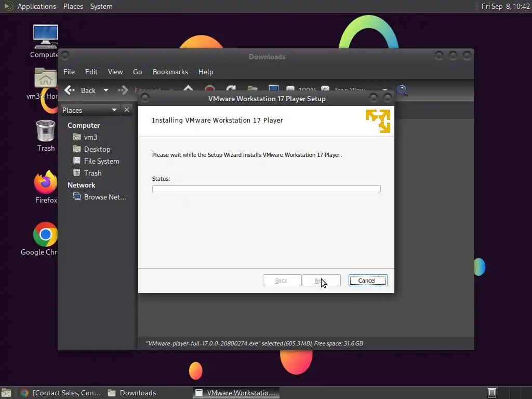Click the VMware logo in the setup header
This screenshot has height=399, width=532.
tap(378, 121)
